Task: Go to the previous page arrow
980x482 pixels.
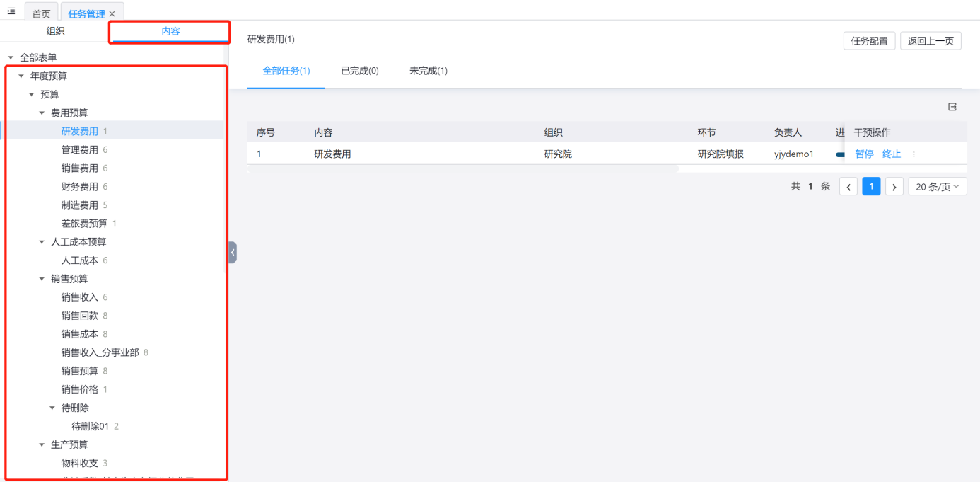Action: [848, 187]
